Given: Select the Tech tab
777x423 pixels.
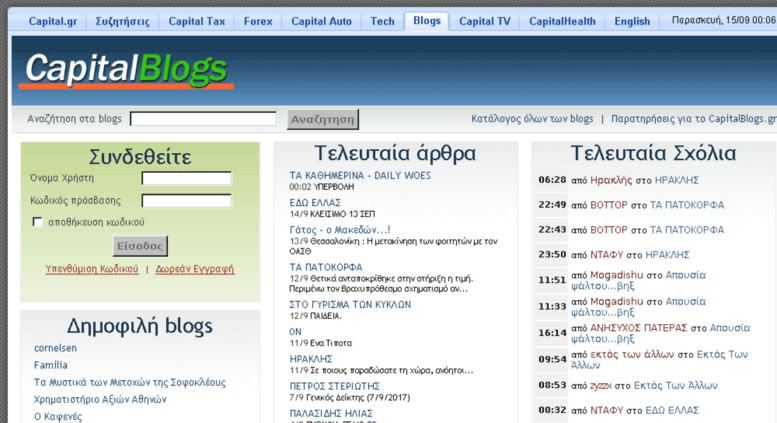Looking at the screenshot, I should [x=382, y=21].
